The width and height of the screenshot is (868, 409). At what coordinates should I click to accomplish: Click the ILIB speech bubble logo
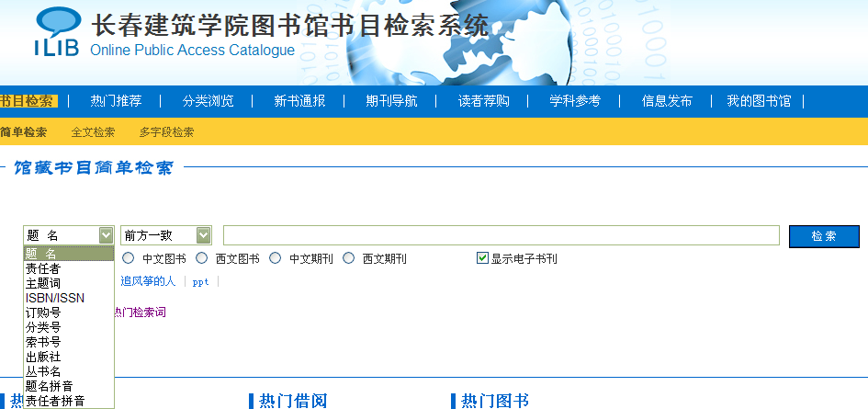57,31
